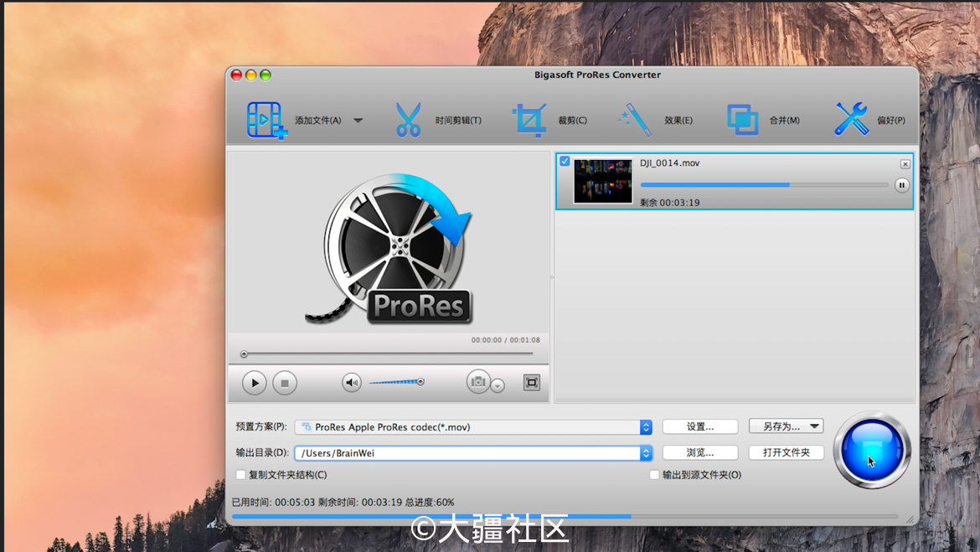The width and height of the screenshot is (980, 552).
Task: Click the 浏览... browse button
Action: coord(700,452)
